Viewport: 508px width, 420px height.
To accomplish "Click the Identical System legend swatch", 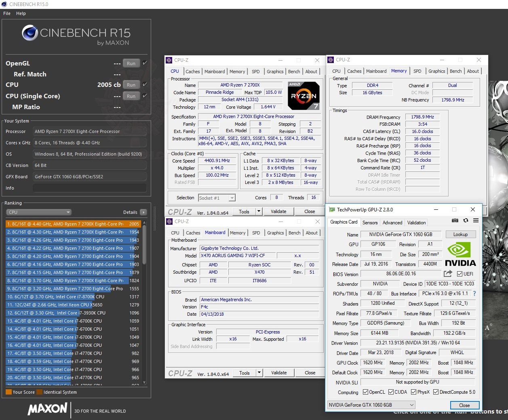I will 39,392.
